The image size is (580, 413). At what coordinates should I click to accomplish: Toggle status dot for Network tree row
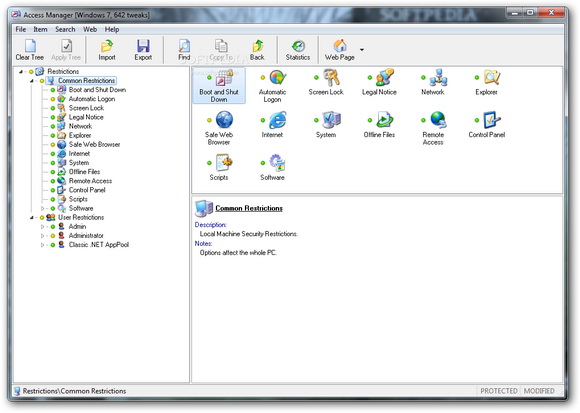click(x=53, y=126)
